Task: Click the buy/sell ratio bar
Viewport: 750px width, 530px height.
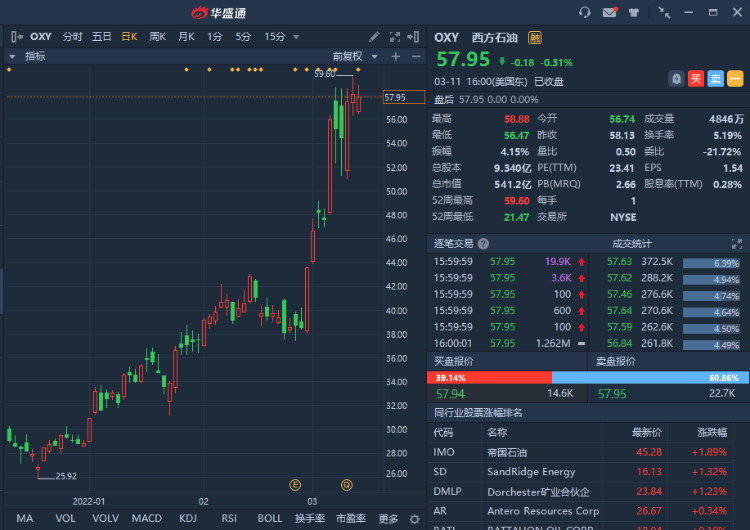Action: tap(588, 377)
